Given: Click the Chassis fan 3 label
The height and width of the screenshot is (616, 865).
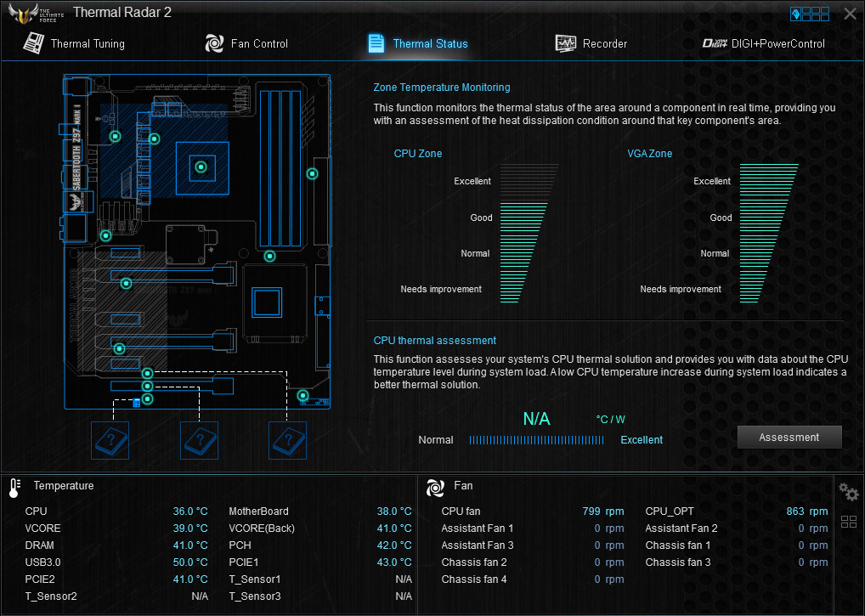Looking at the screenshot, I should (x=678, y=562).
